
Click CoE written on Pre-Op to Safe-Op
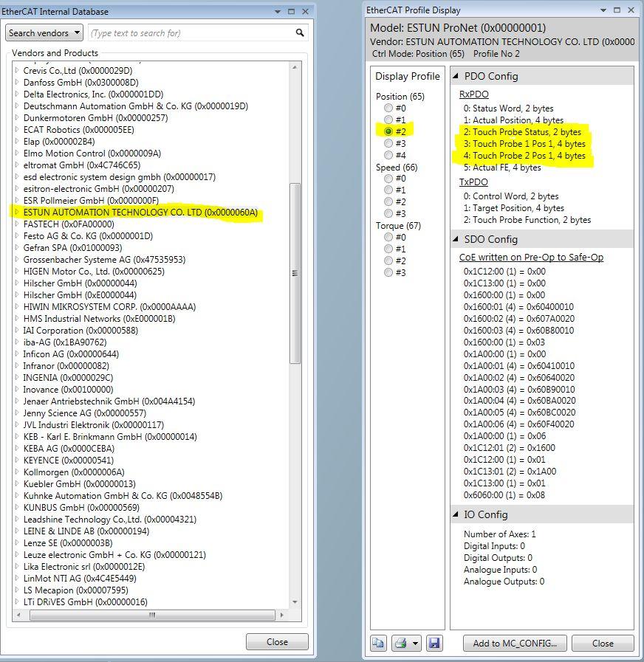531,257
